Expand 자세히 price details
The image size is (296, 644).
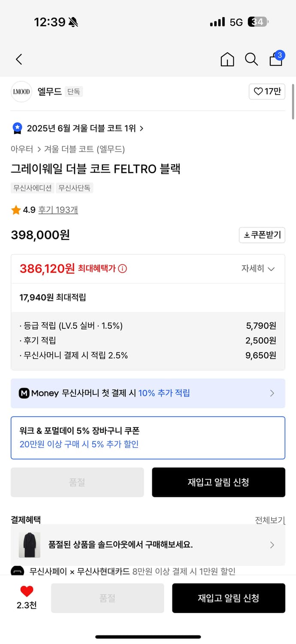pos(258,269)
